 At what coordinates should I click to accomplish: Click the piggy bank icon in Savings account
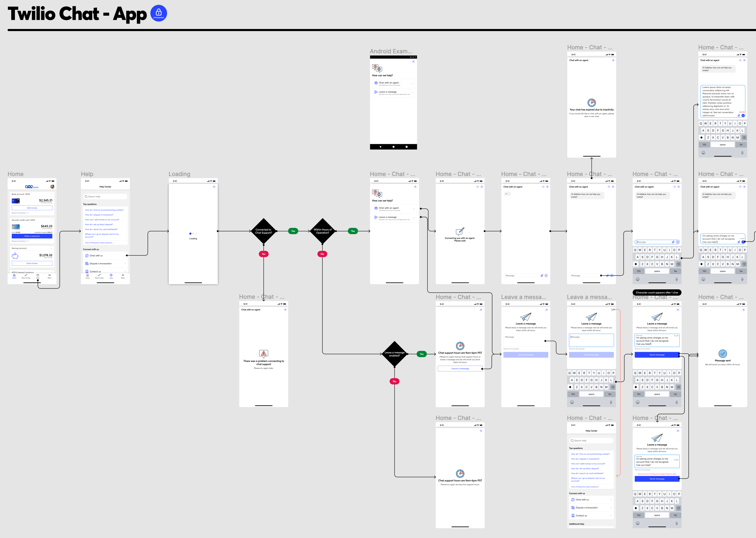15,256
